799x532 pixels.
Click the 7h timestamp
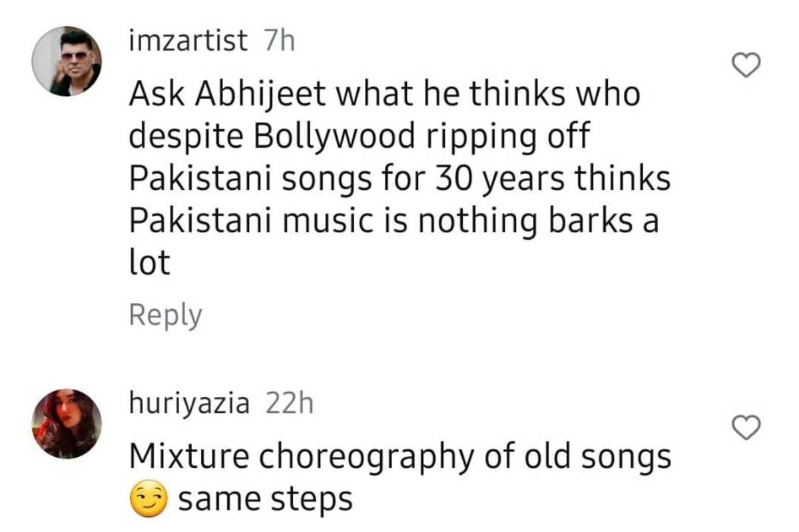click(x=279, y=43)
